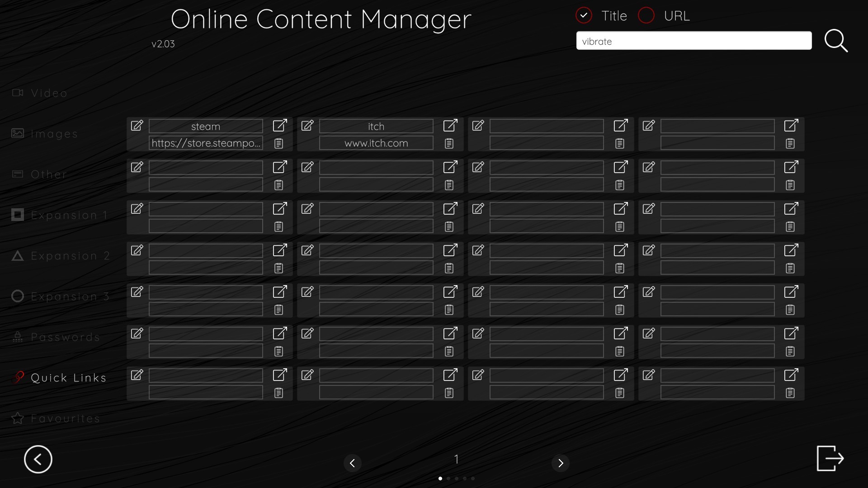Image resolution: width=868 pixels, height=488 pixels.
Task: Select the Video section in the sidebar
Action: (x=47, y=93)
